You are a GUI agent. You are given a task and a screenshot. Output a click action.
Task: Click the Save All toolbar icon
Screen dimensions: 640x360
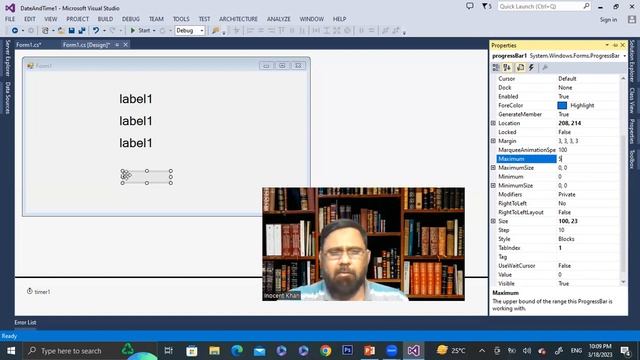point(82,31)
